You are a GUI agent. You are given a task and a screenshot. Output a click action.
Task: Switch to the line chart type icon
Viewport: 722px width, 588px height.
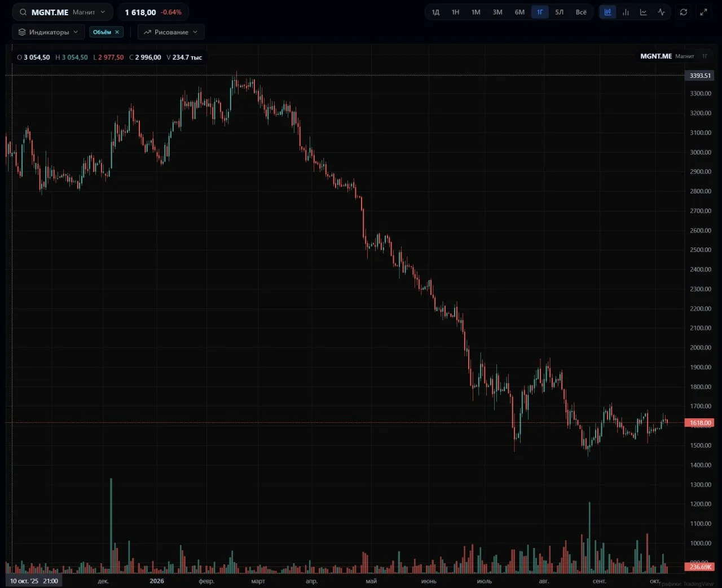pos(643,12)
